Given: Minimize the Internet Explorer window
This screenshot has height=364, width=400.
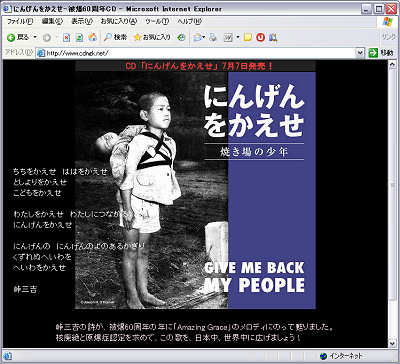Looking at the screenshot, I should pos(367,9).
